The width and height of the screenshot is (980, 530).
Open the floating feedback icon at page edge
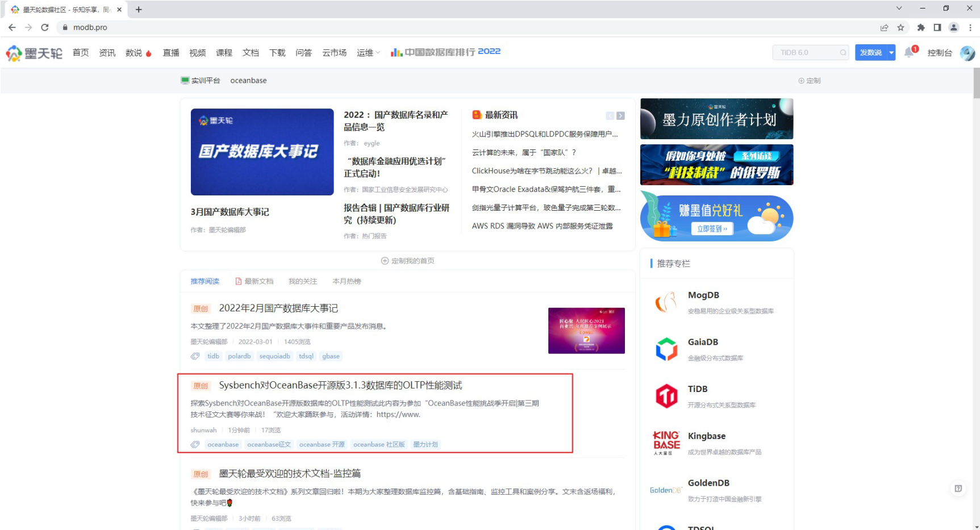tap(958, 489)
